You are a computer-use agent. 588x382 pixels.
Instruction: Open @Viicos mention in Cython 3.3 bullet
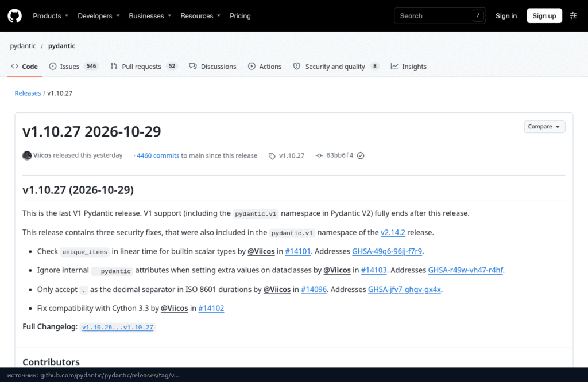tap(175, 308)
